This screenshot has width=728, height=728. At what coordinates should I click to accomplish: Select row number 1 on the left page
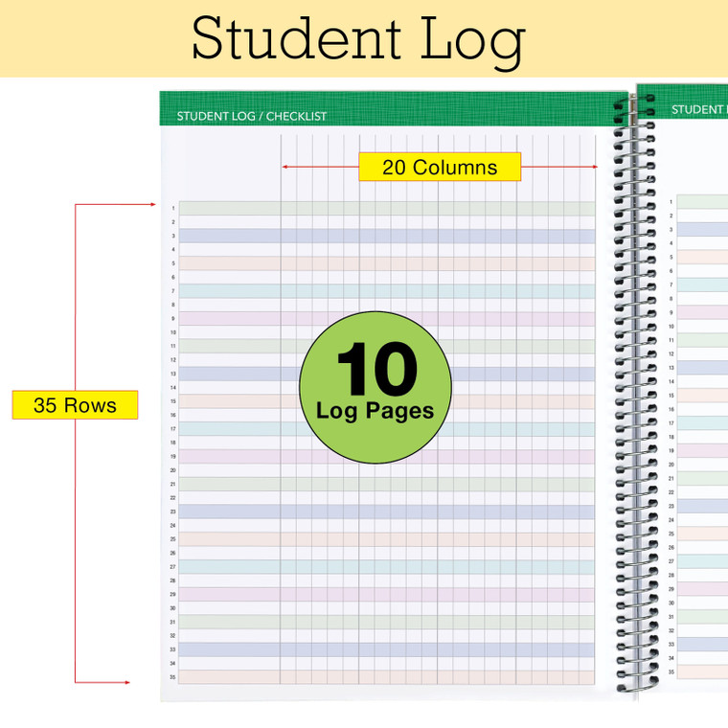(x=173, y=208)
